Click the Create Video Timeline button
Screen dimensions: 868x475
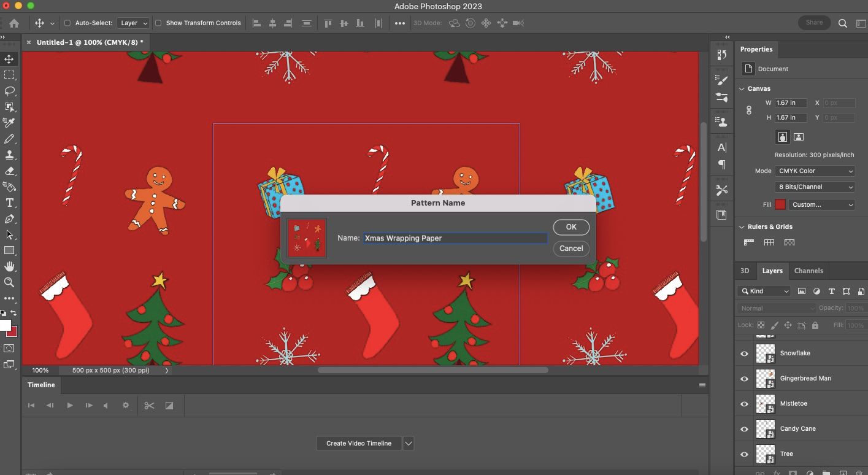click(358, 443)
